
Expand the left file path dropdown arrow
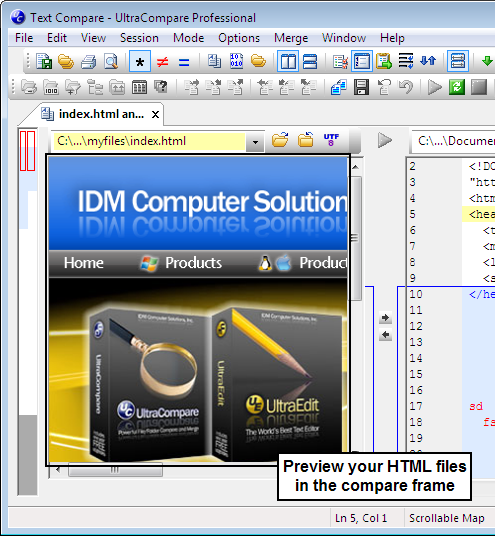pyautogui.click(x=255, y=141)
